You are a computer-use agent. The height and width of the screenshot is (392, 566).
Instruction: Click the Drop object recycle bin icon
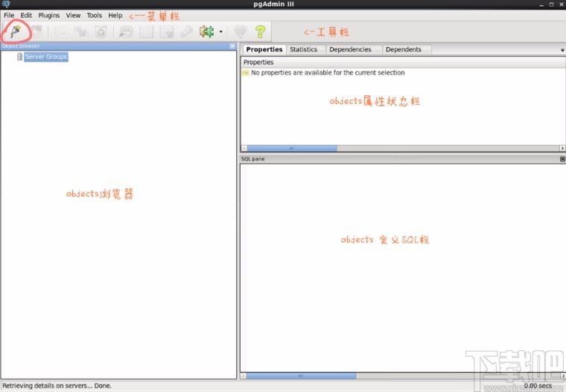101,32
